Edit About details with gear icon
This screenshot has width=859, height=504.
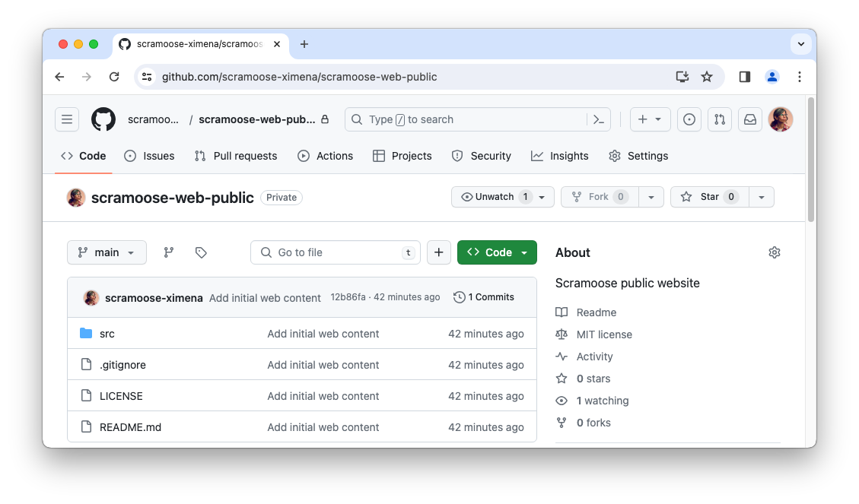click(774, 252)
